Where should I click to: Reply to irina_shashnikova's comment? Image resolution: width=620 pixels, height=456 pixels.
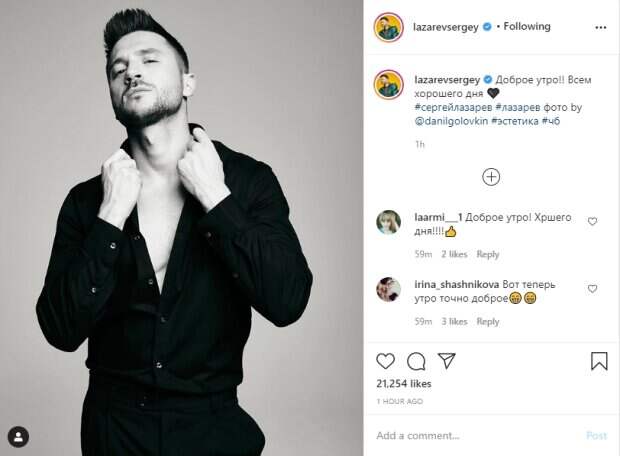[x=487, y=322]
